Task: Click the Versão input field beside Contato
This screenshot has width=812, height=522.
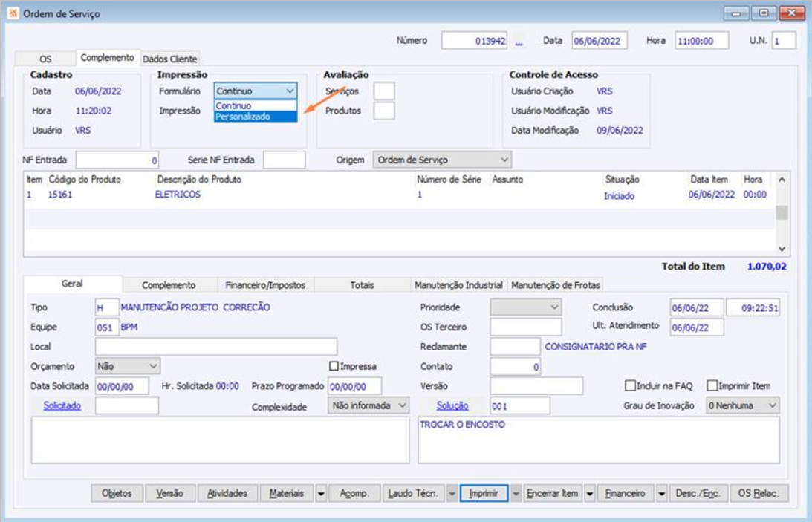Action: click(x=536, y=386)
